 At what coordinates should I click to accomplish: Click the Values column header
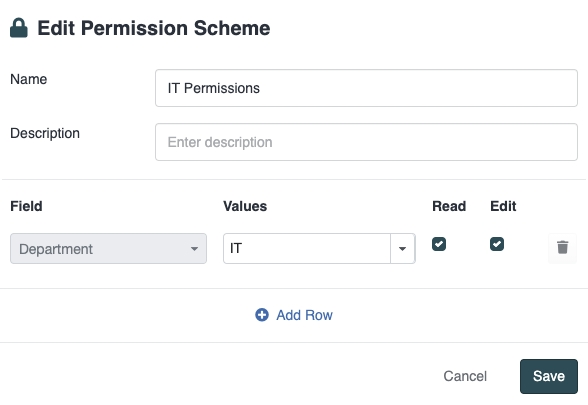click(245, 206)
